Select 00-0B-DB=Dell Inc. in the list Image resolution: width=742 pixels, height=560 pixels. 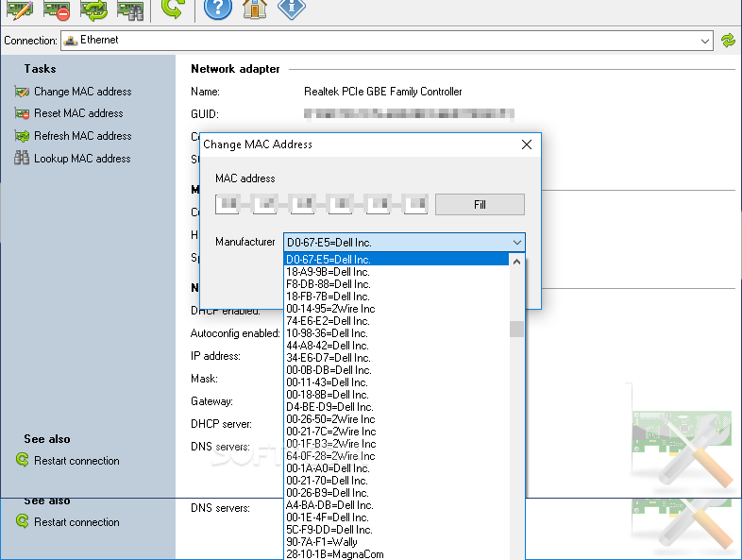(396, 370)
